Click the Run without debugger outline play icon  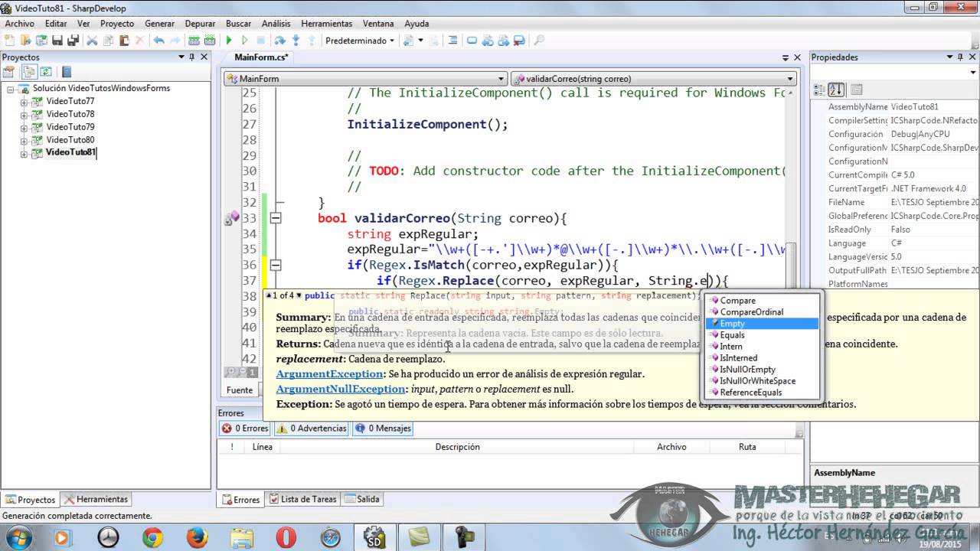coord(245,41)
